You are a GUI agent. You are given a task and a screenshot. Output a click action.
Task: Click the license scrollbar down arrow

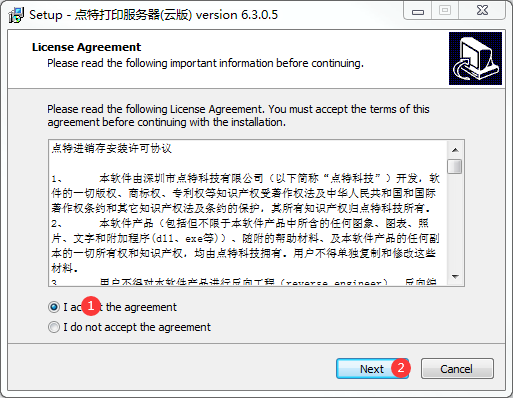(455, 277)
